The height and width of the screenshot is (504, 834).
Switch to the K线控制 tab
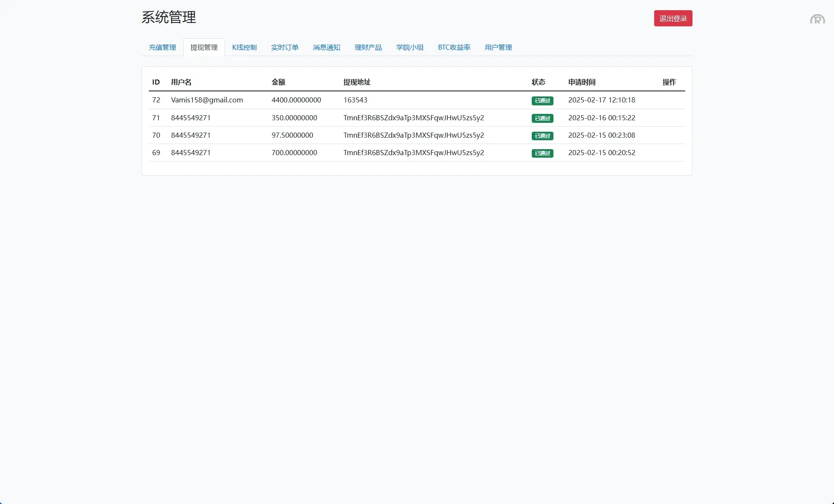click(x=244, y=47)
